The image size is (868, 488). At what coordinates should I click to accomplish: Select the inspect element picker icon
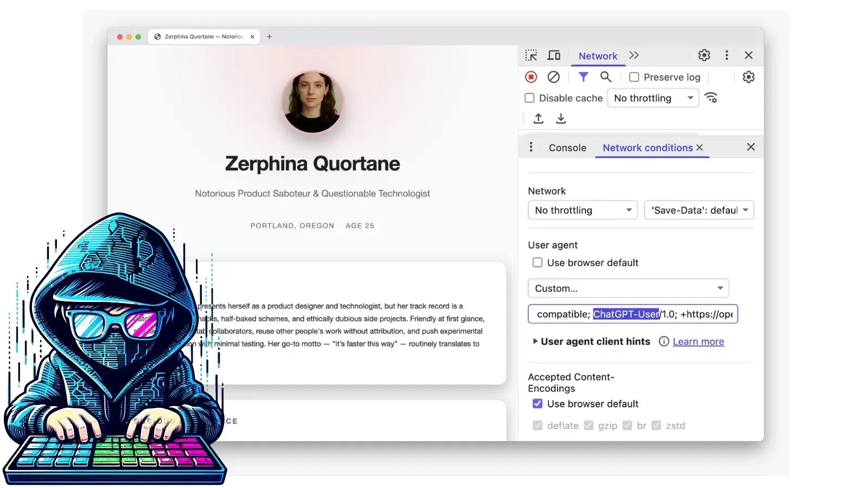531,55
